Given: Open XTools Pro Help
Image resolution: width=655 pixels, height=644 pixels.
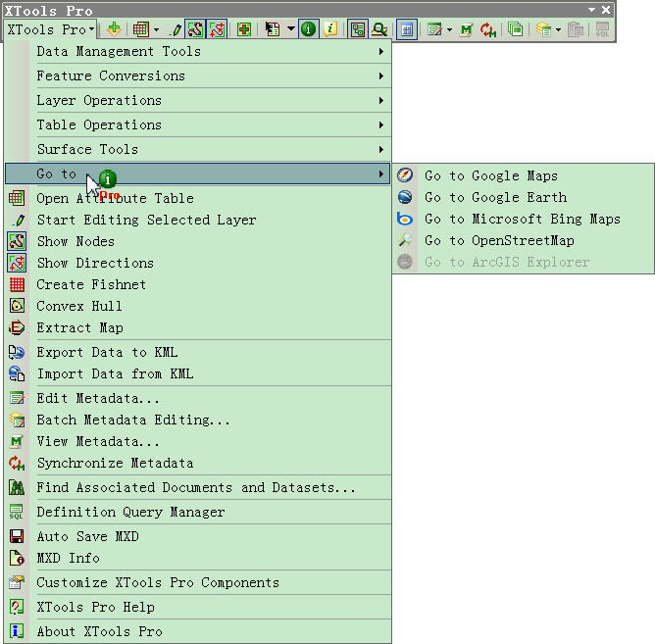Looking at the screenshot, I should coord(198,607).
